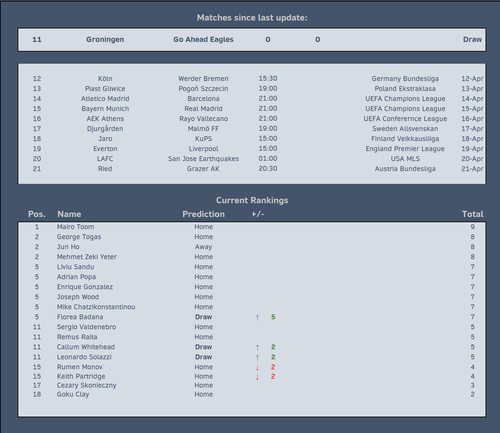500x433 pixels.
Task: Select Goku Clay in rankings
Action: pos(73,394)
